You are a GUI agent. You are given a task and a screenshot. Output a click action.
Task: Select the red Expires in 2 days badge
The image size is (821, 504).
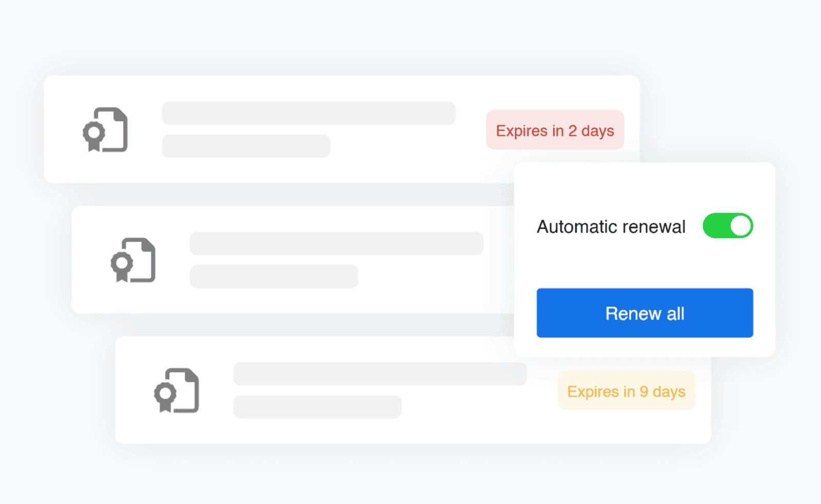(x=555, y=130)
